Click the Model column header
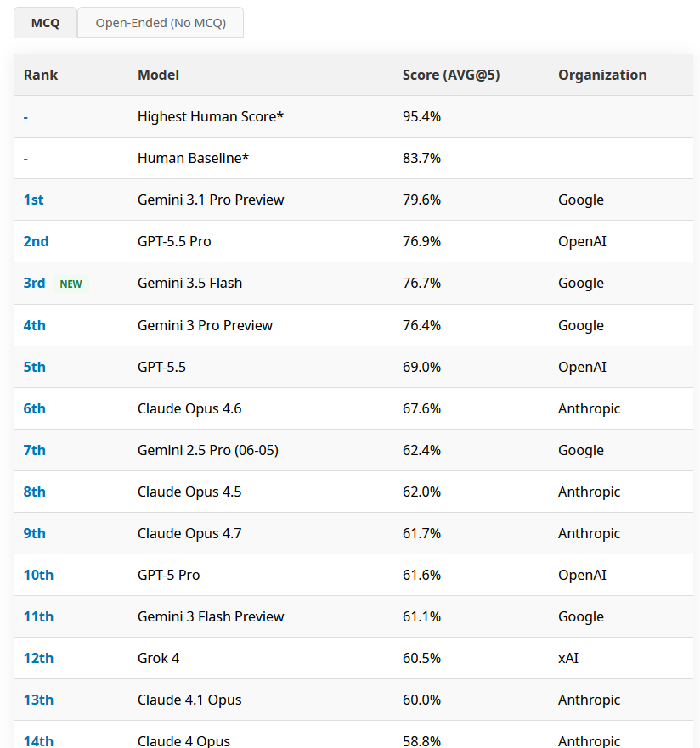 [x=158, y=75]
